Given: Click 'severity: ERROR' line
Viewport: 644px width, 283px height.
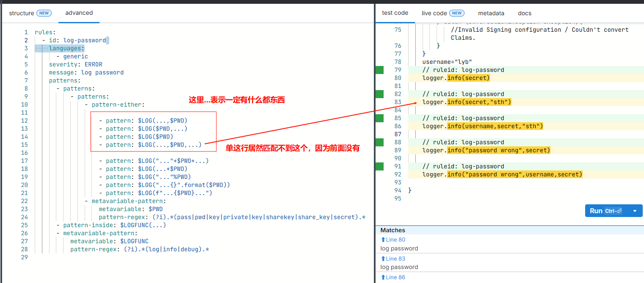Looking at the screenshot, I should click(75, 64).
